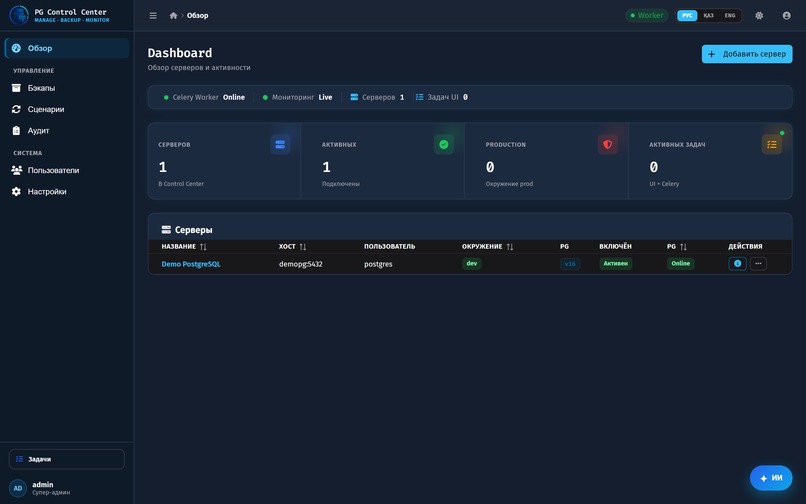This screenshot has width=806, height=504.
Task: Open Обзор in the sidebar
Action: (67, 48)
